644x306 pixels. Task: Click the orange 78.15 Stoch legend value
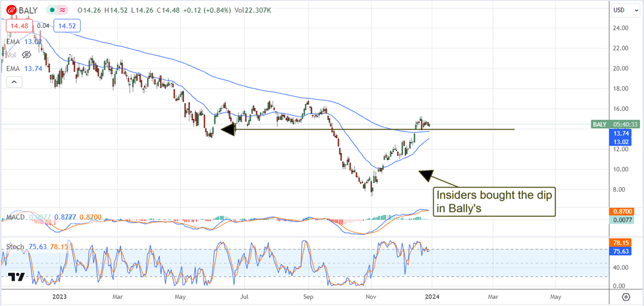[x=58, y=247]
